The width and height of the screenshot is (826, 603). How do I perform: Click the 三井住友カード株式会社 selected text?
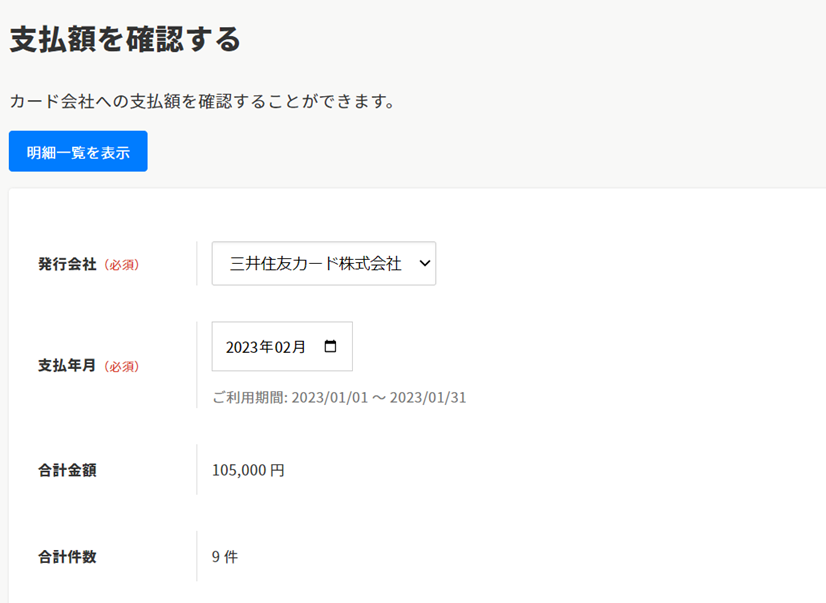[315, 264]
